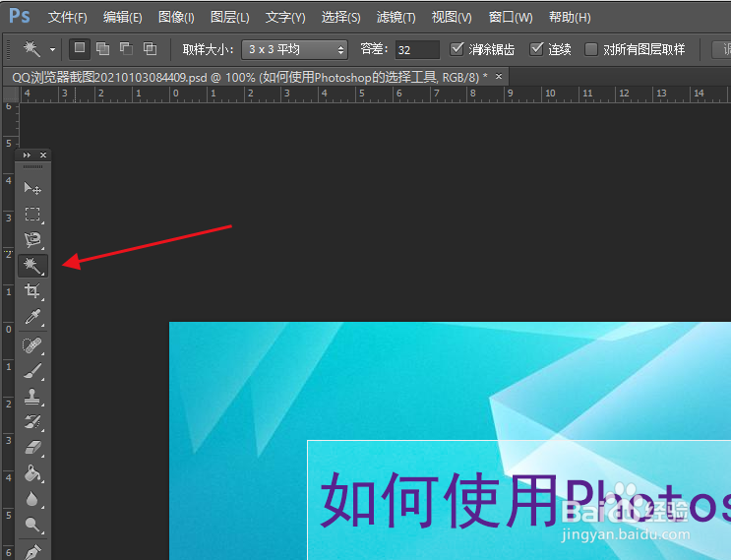Viewport: 731px width, 560px height.
Task: Open the 窗口(W) menu
Action: [511, 18]
